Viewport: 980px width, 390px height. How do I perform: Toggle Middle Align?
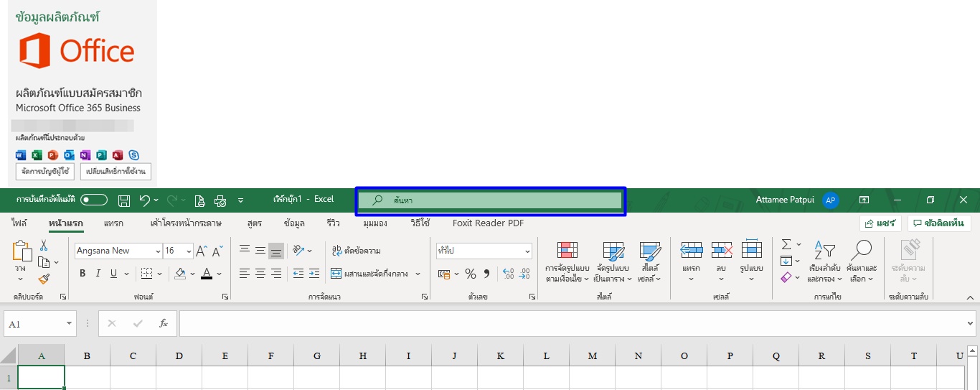260,251
